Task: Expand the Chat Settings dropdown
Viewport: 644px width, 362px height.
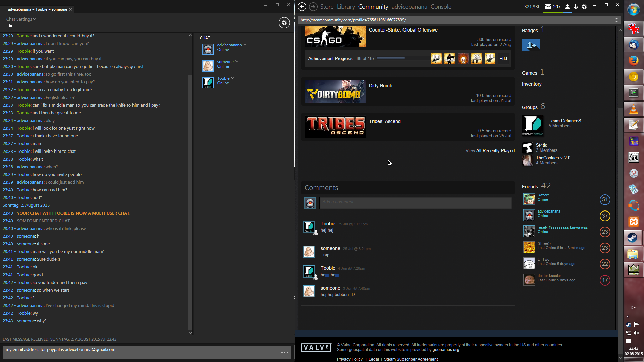Action: pyautogui.click(x=21, y=19)
